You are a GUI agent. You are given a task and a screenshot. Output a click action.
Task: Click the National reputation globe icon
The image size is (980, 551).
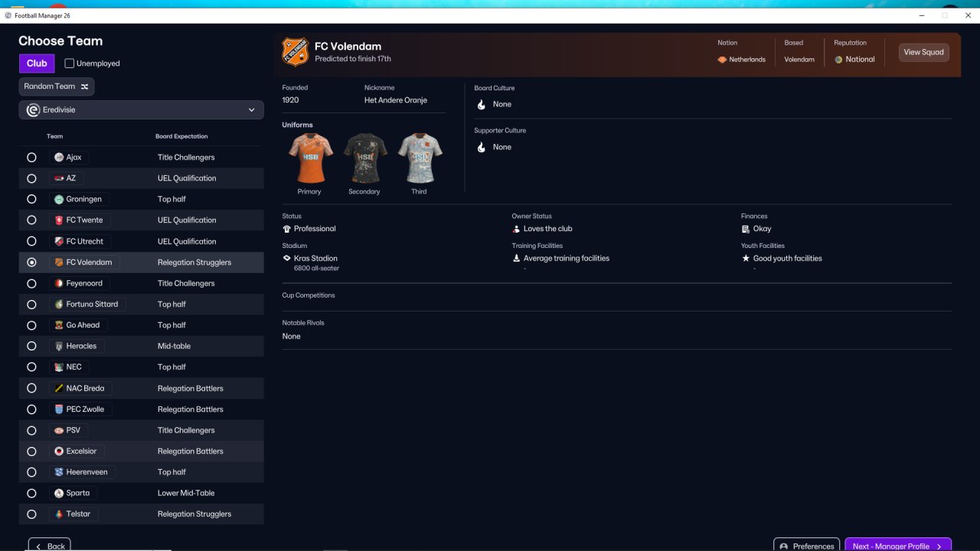pyautogui.click(x=838, y=60)
